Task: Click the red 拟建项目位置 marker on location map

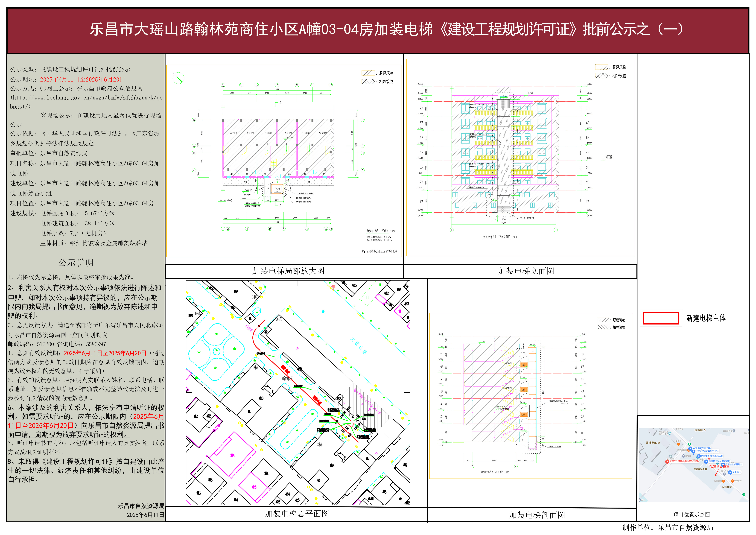Action: (x=719, y=466)
